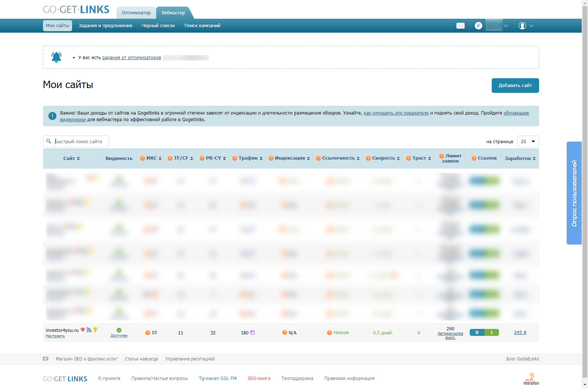Click the green 1 links counter

point(492,333)
